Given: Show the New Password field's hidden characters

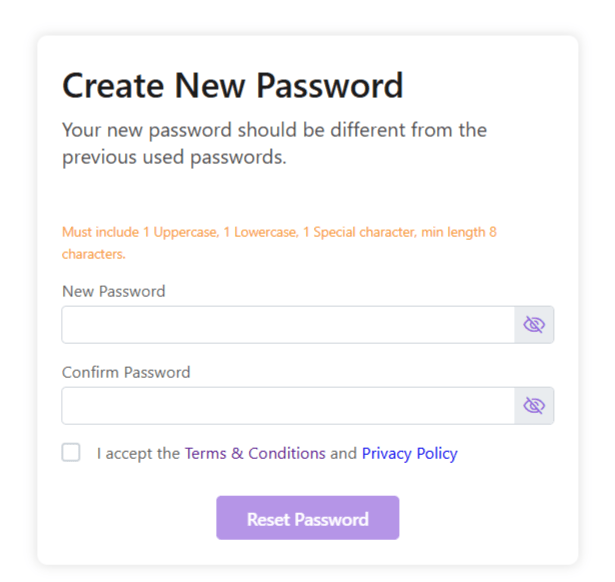Looking at the screenshot, I should pyautogui.click(x=534, y=325).
